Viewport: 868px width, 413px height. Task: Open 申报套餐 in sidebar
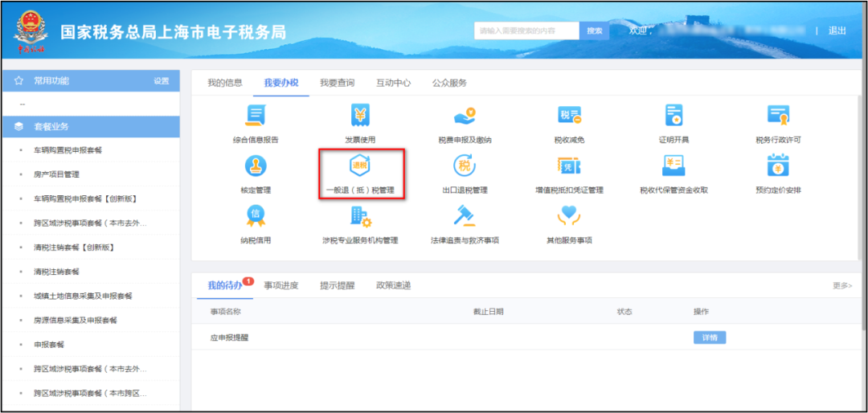click(x=49, y=345)
